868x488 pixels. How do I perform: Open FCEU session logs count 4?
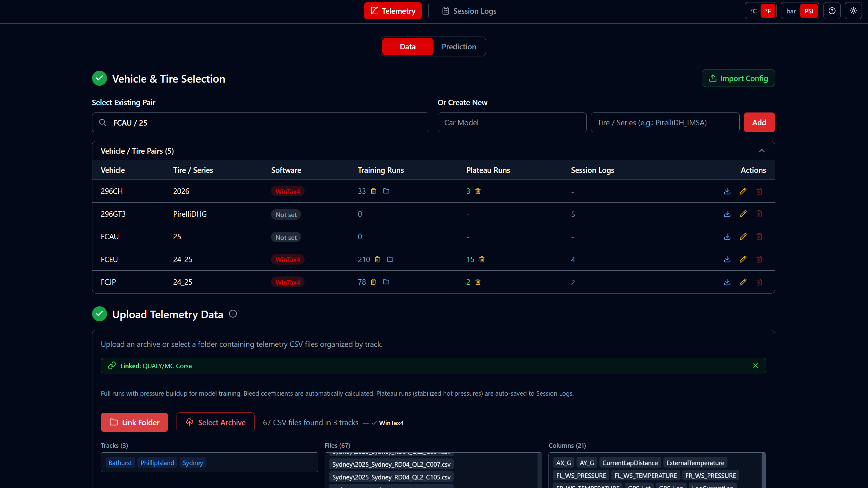click(x=573, y=260)
